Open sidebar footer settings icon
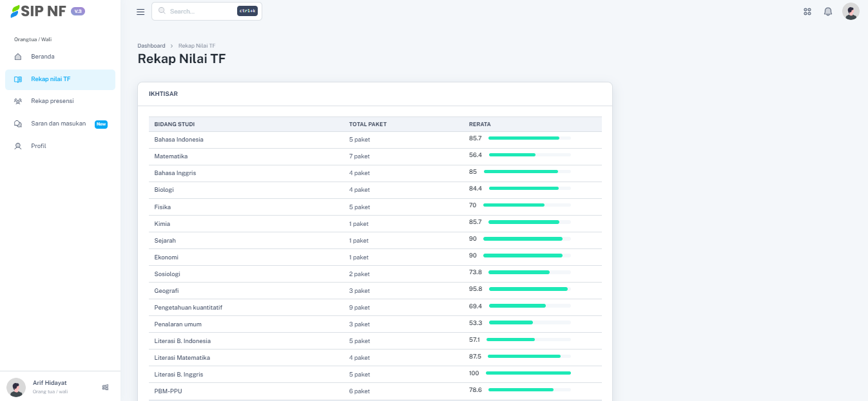This screenshot has height=401, width=868. point(105,387)
